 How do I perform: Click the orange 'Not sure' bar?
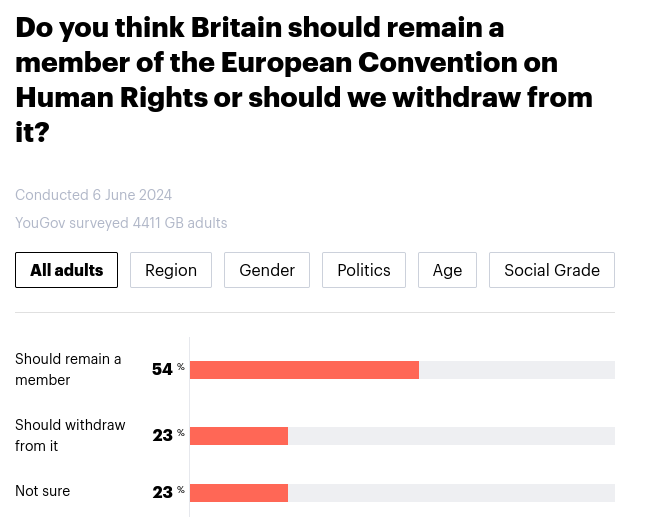pos(239,492)
